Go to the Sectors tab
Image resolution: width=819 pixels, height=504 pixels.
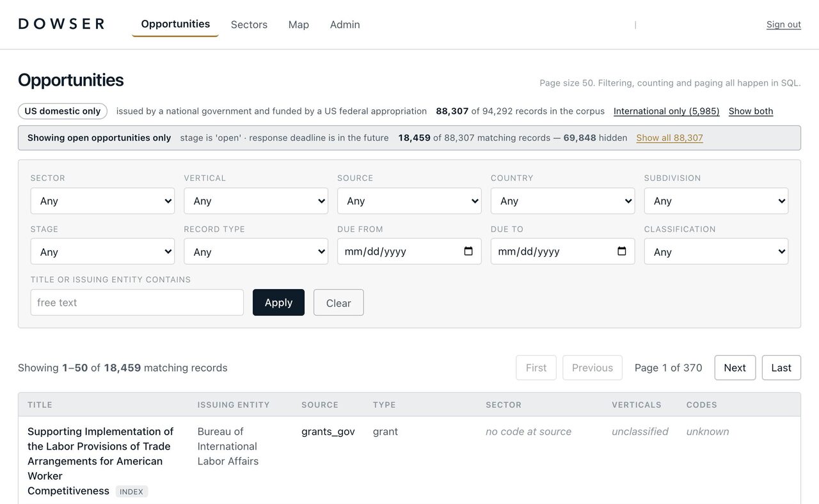(x=249, y=24)
